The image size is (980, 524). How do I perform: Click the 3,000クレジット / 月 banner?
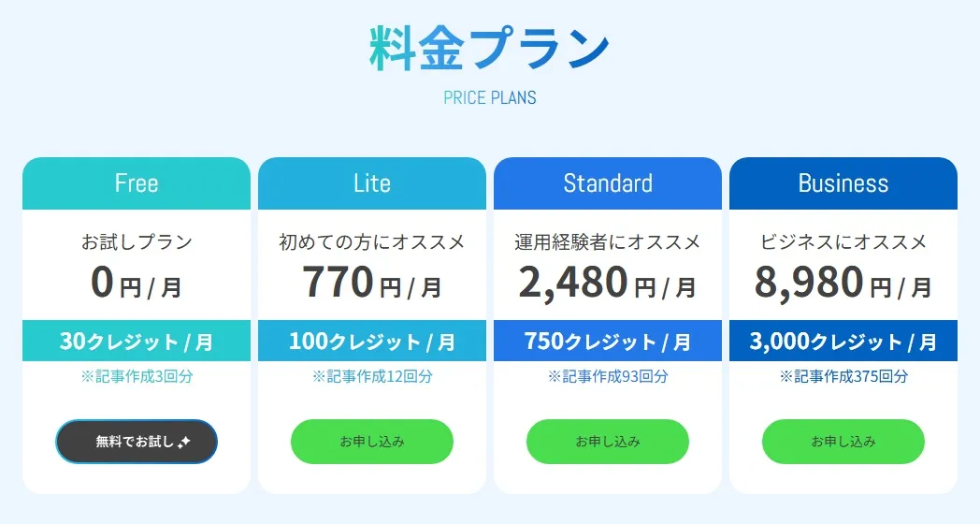tap(843, 341)
